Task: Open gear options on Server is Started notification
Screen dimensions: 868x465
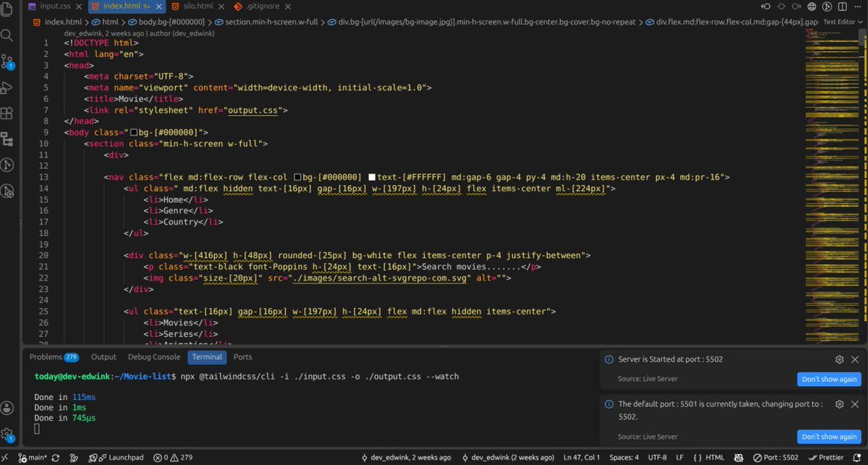Action: tap(839, 359)
